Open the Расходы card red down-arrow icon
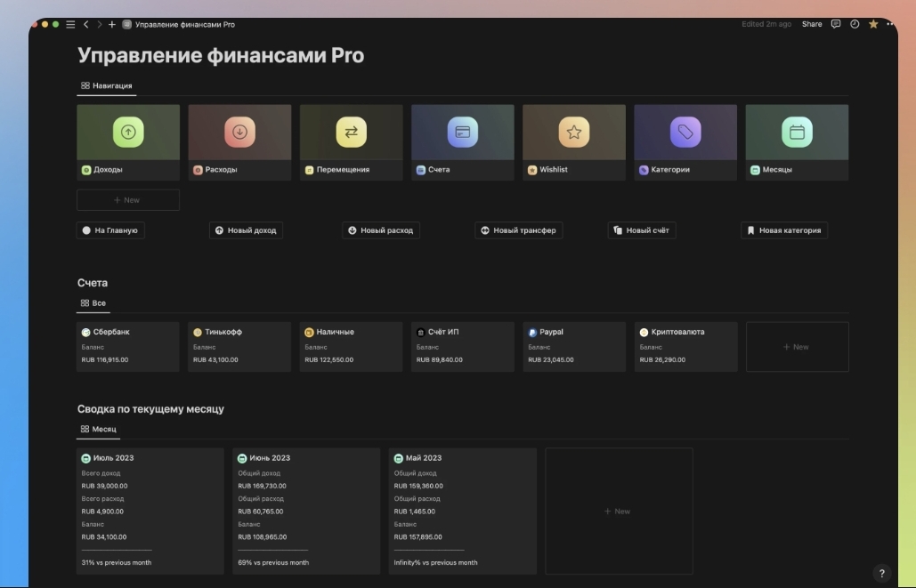Viewport: 916px width, 588px height. click(x=239, y=132)
